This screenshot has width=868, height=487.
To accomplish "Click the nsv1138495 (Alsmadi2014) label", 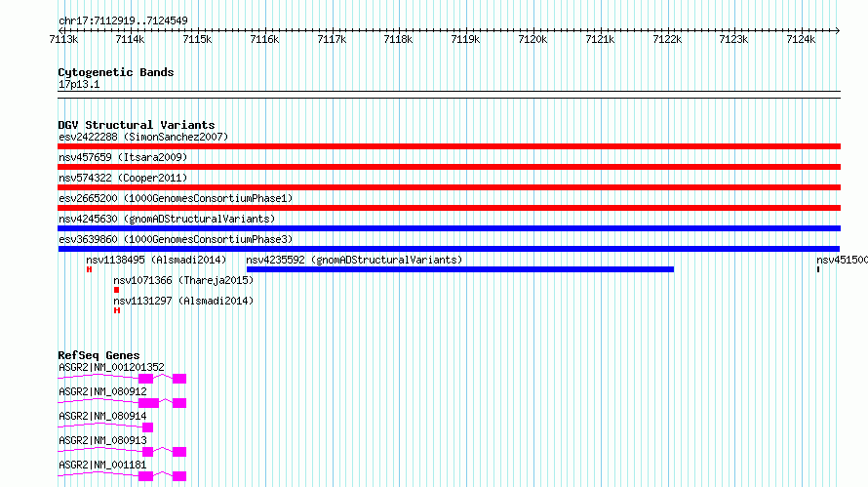I will coord(156,260).
